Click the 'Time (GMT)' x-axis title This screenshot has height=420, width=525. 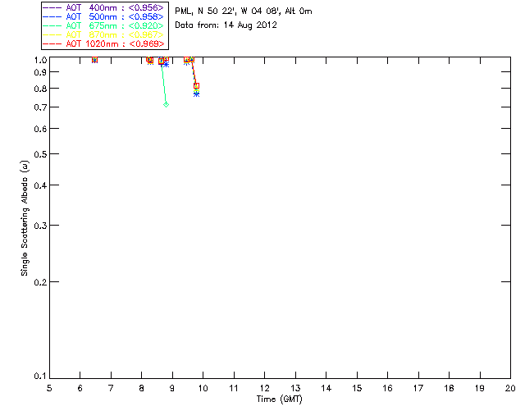279,399
